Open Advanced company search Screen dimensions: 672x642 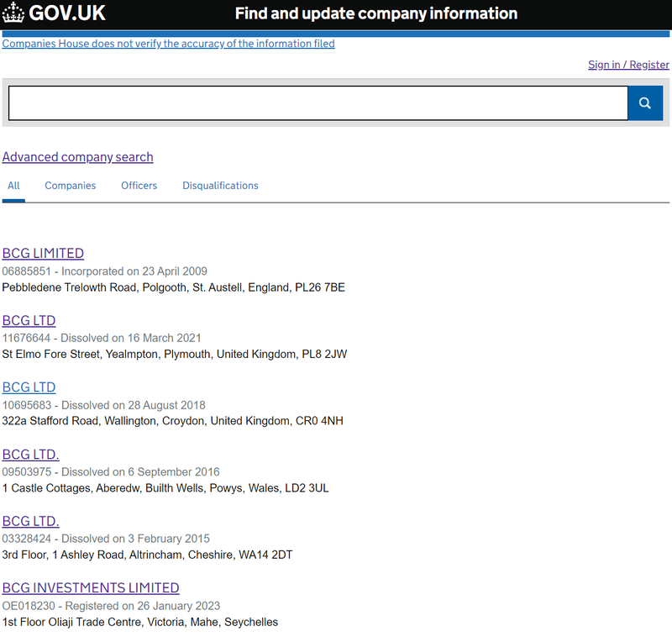77,157
